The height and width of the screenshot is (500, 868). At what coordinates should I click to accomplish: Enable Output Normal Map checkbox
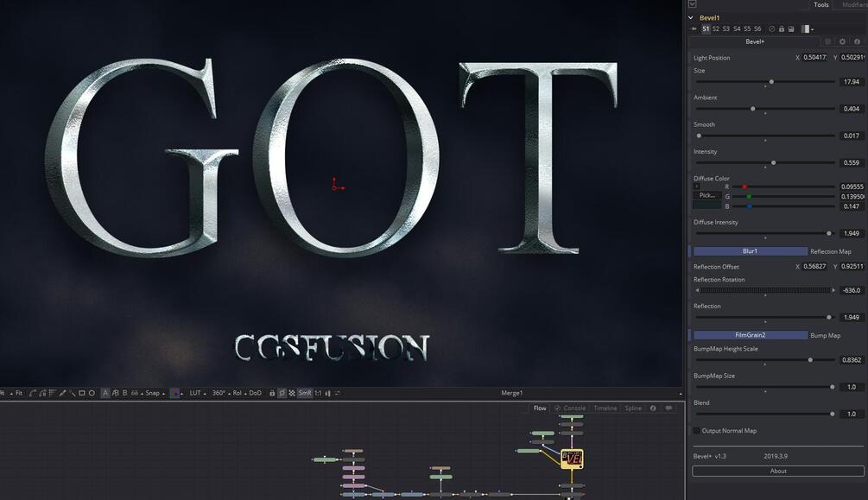[696, 431]
